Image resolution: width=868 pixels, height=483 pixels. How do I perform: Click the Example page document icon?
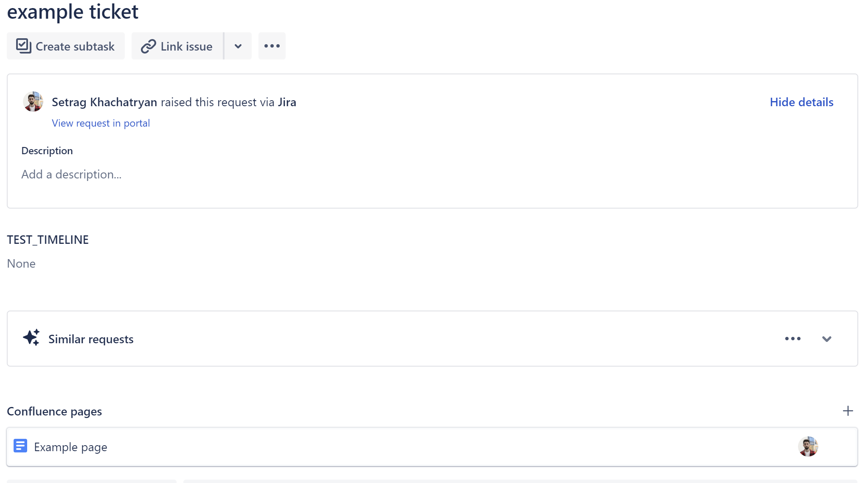[x=20, y=446]
